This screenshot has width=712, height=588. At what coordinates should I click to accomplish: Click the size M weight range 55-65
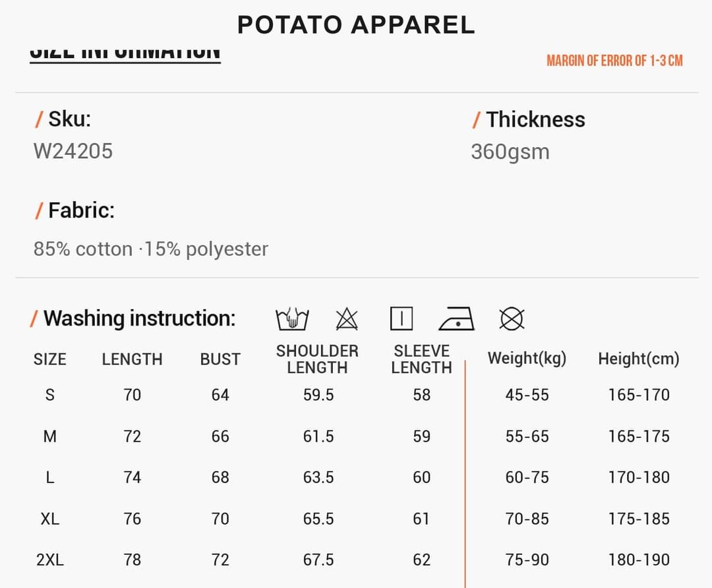point(527,436)
